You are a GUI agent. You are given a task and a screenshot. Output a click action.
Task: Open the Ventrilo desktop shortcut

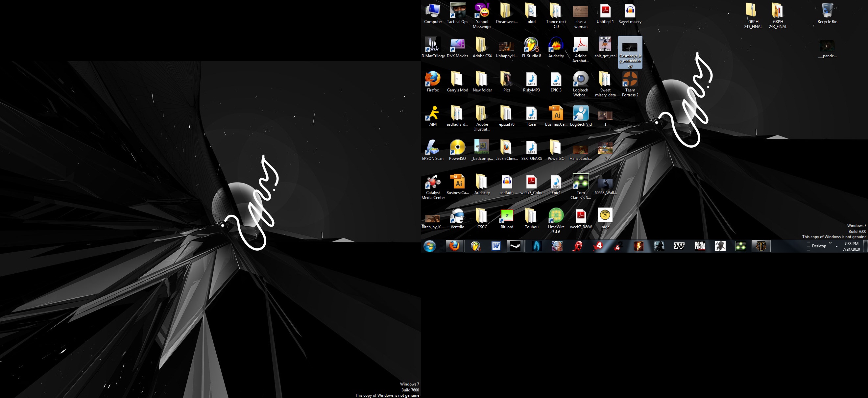(457, 216)
